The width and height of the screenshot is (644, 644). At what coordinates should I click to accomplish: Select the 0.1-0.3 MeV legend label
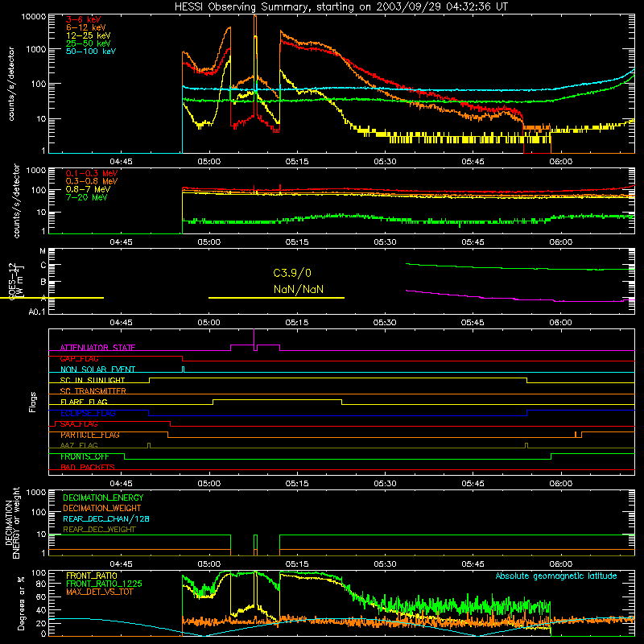pyautogui.click(x=92, y=173)
